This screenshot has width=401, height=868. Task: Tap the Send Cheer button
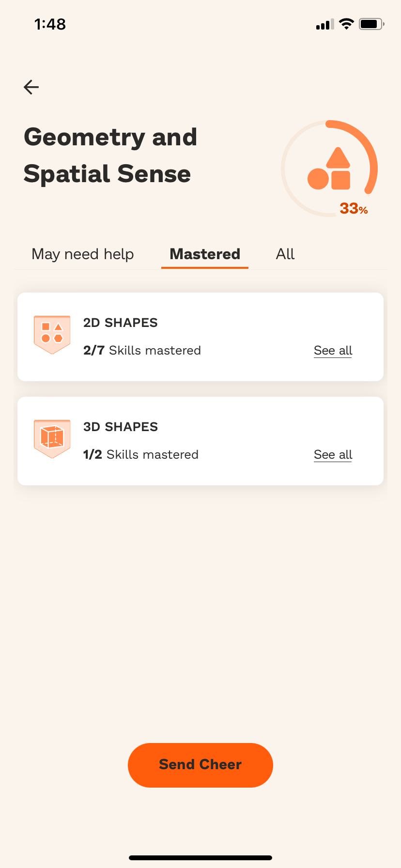(x=200, y=765)
